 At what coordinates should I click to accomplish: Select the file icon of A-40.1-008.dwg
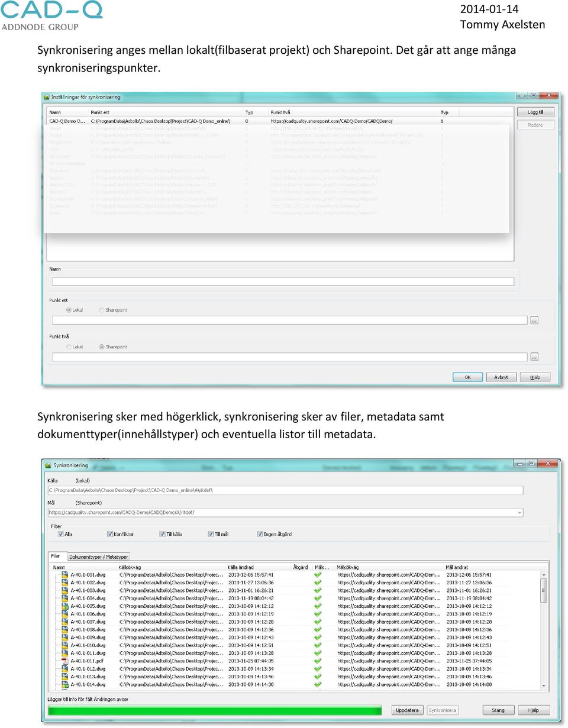click(64, 629)
